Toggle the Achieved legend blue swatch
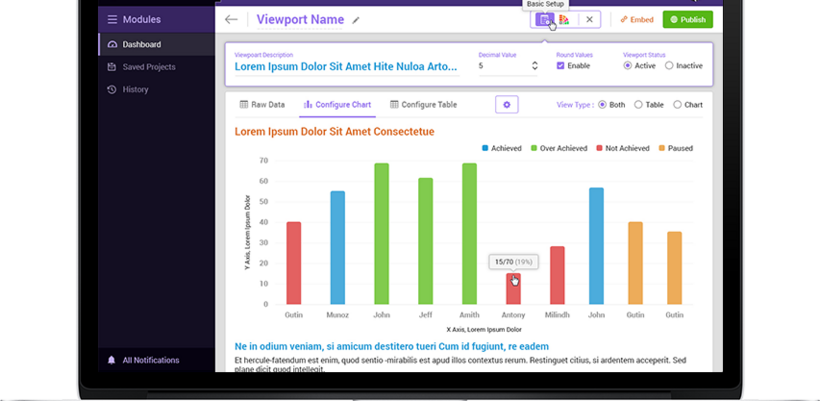Viewport: 820px width, 401px height. click(485, 148)
